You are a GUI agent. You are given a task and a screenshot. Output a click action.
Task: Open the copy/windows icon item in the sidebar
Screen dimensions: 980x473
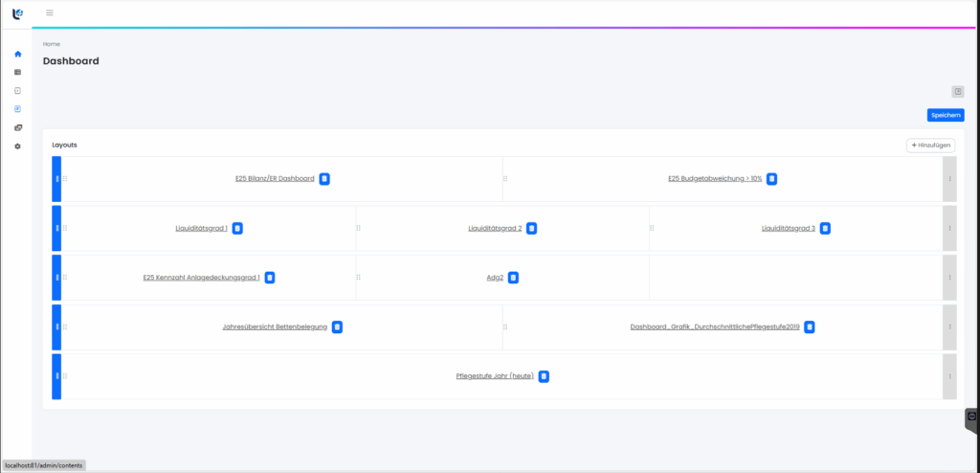pos(17,127)
